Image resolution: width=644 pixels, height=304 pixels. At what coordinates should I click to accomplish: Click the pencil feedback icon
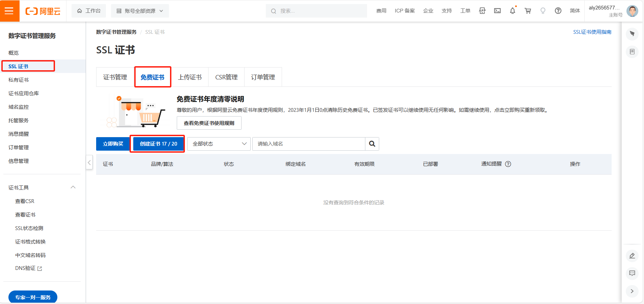pos(632,256)
